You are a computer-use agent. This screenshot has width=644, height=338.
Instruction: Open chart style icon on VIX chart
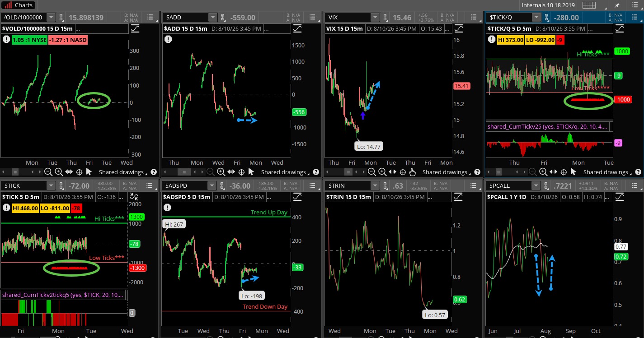pos(458,29)
